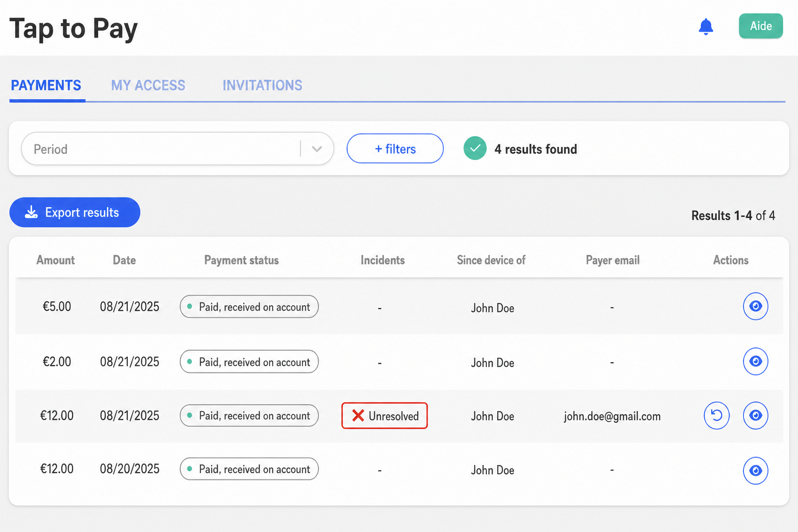
Task: Export results to file
Action: [x=75, y=212]
